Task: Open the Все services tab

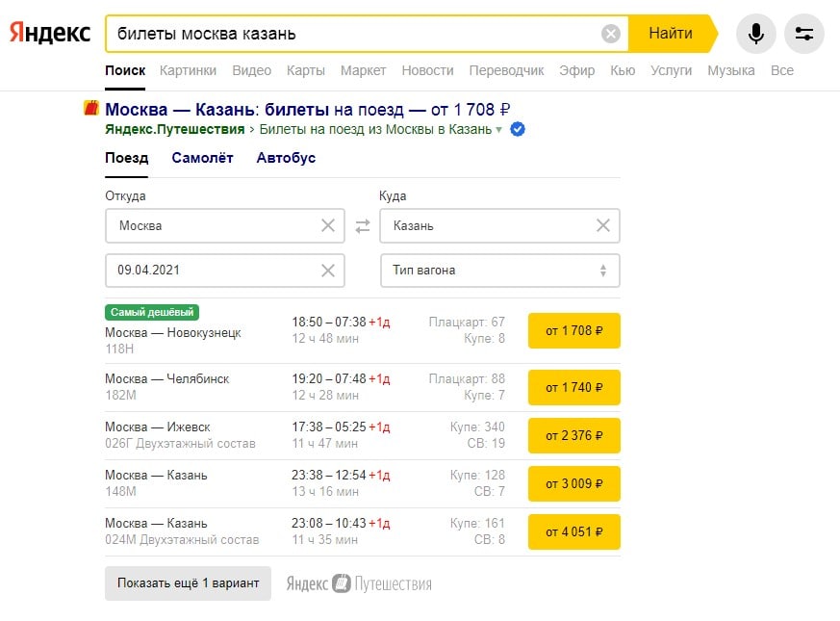Action: tap(782, 70)
